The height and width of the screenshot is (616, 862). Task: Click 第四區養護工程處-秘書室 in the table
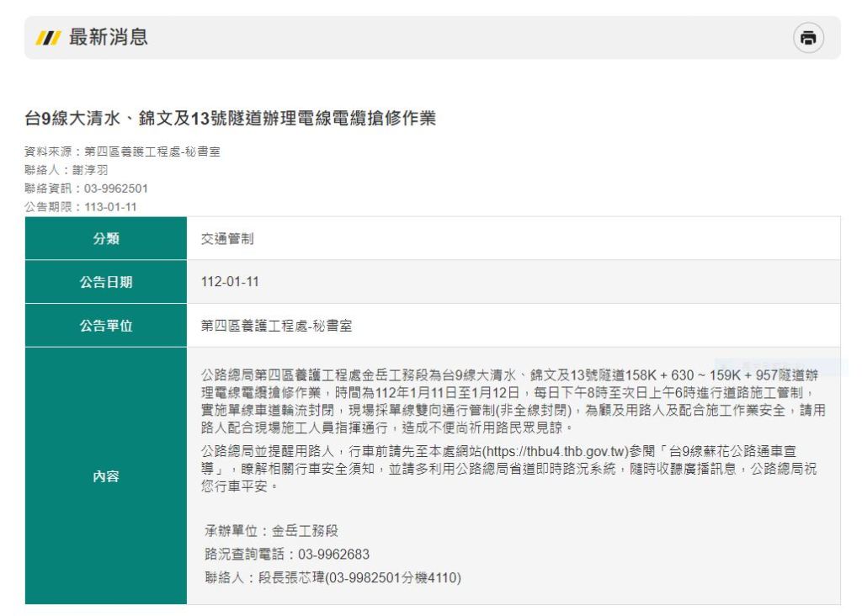276,327
